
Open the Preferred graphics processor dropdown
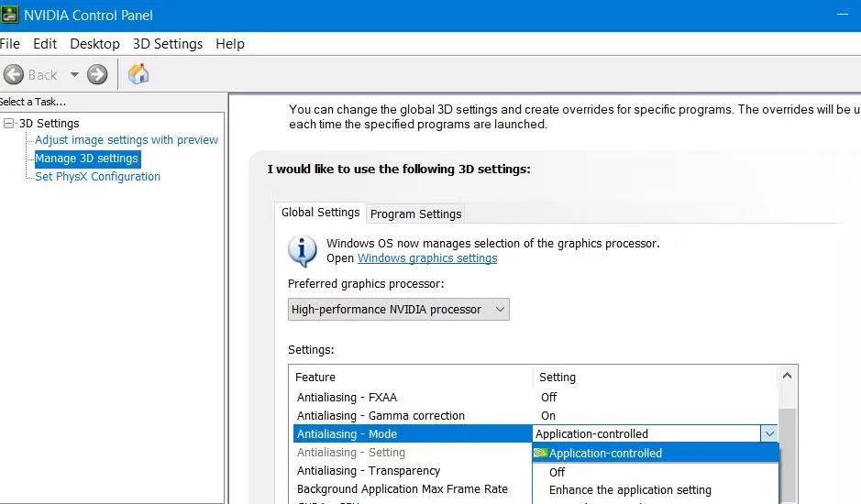point(398,309)
